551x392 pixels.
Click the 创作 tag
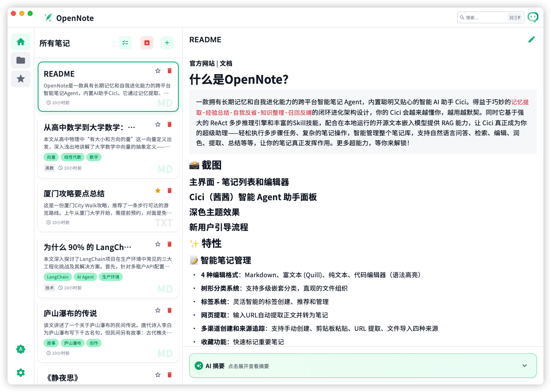tap(94, 343)
